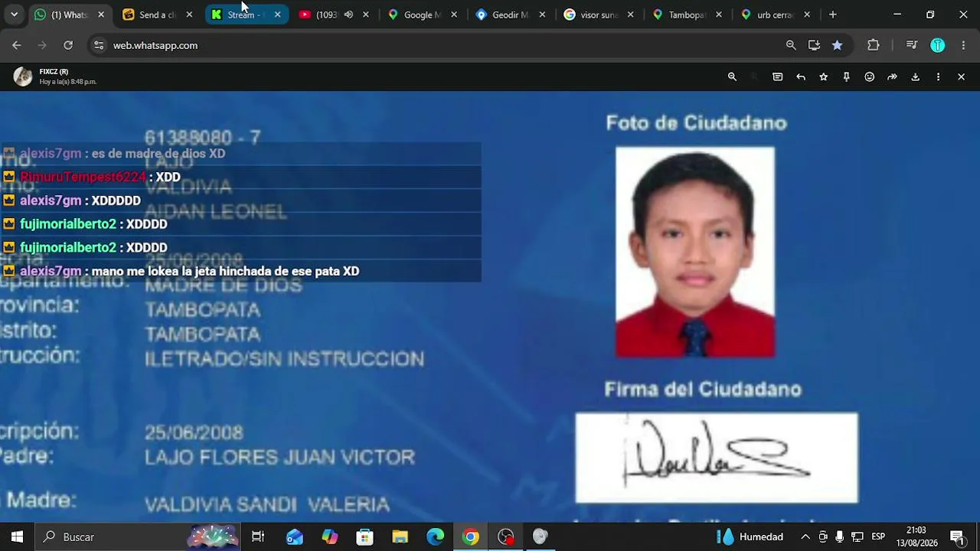Screen dimensions: 980x551
Task: Open the sender avatar in viewer header
Action: [x=23, y=77]
